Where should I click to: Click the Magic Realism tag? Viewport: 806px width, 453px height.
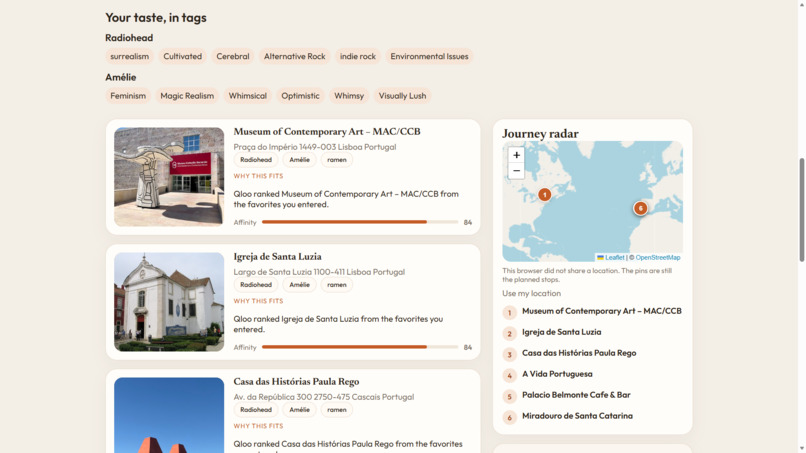(x=187, y=96)
